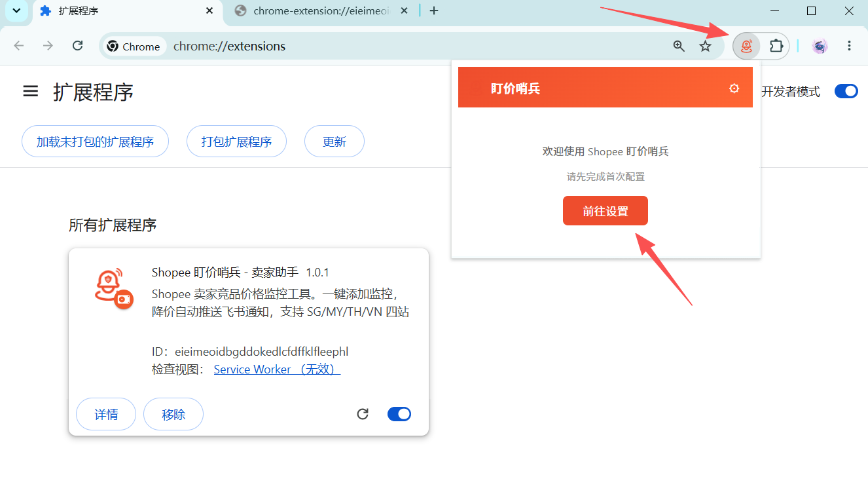Click the 所有扩展程序 section heading

113,225
